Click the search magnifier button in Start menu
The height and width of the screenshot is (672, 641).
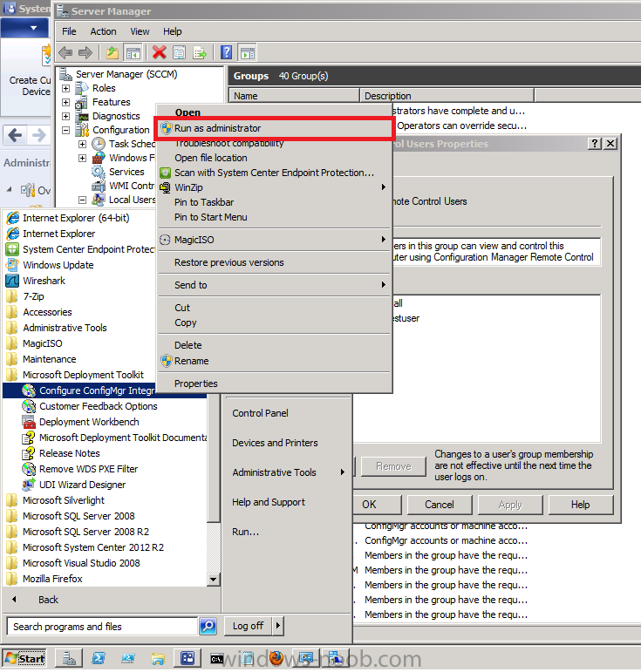coord(208,626)
